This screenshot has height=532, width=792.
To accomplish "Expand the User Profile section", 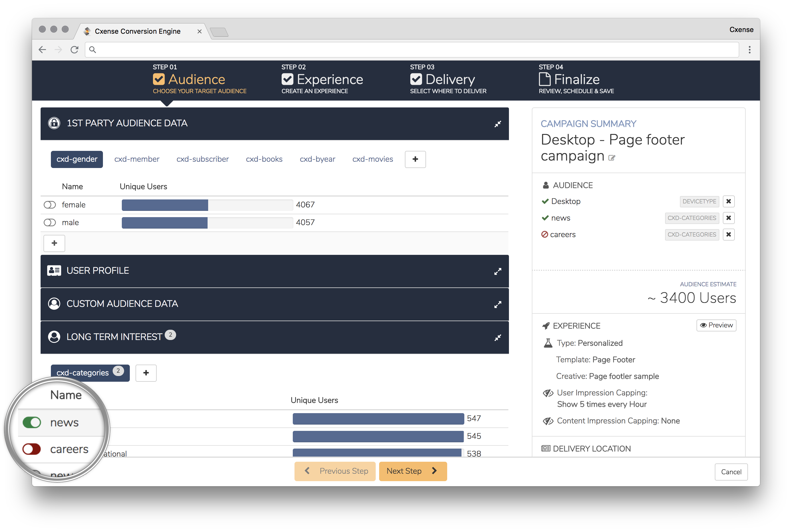I will (497, 271).
